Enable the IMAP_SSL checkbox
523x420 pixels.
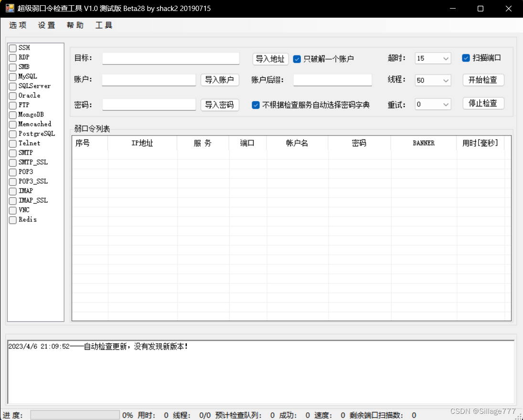click(x=13, y=200)
